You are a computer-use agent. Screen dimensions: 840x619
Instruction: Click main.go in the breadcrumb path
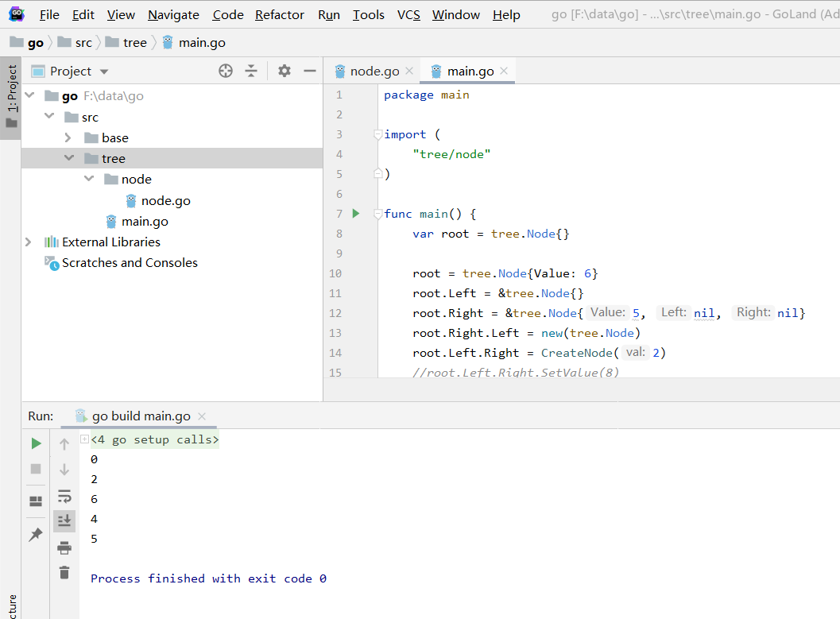point(202,42)
